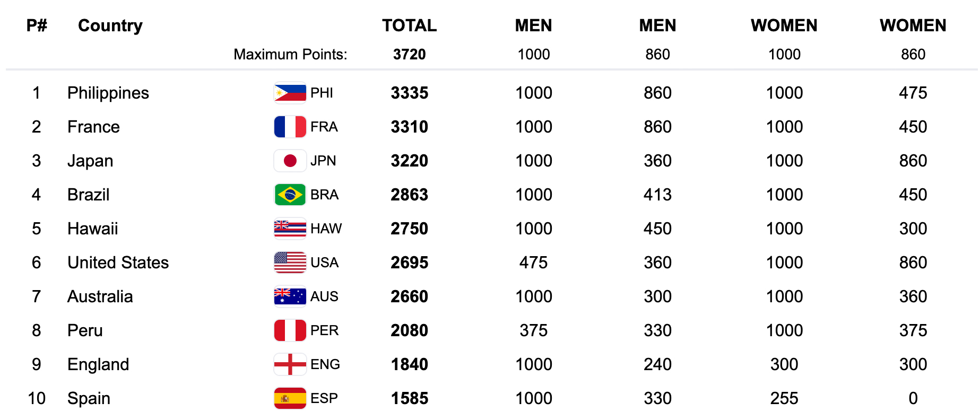This screenshot has height=420, width=980.
Task: Select the Hawaii country name
Action: point(93,229)
